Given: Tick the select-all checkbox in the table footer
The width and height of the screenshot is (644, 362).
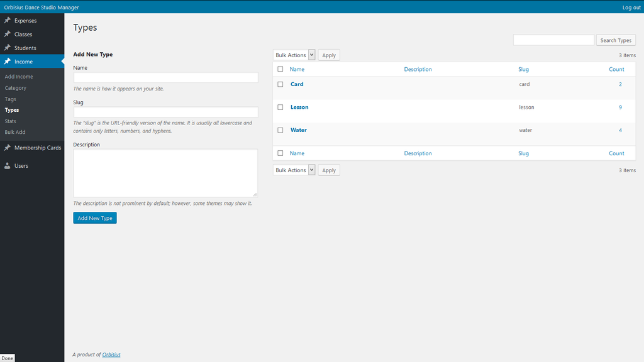Looking at the screenshot, I should (280, 153).
